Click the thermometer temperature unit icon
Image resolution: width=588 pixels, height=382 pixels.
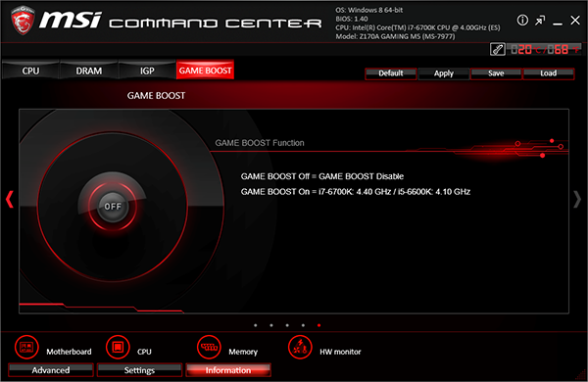(x=498, y=49)
